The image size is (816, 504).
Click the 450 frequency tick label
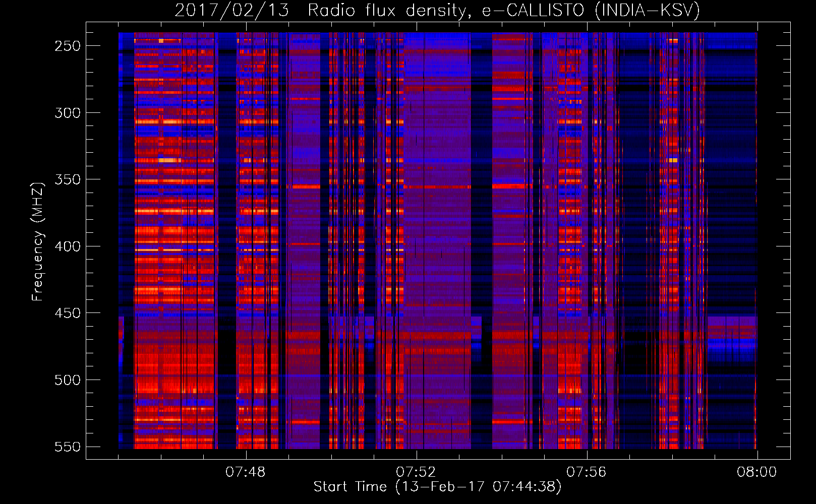coord(68,313)
